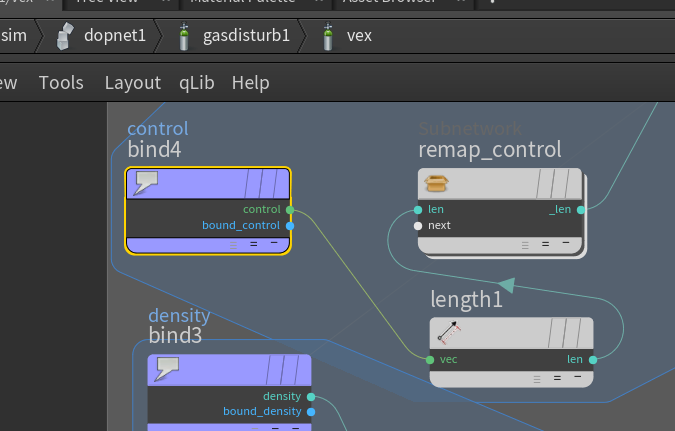
Task: Click the equals detail button on bind4
Action: click(x=254, y=244)
